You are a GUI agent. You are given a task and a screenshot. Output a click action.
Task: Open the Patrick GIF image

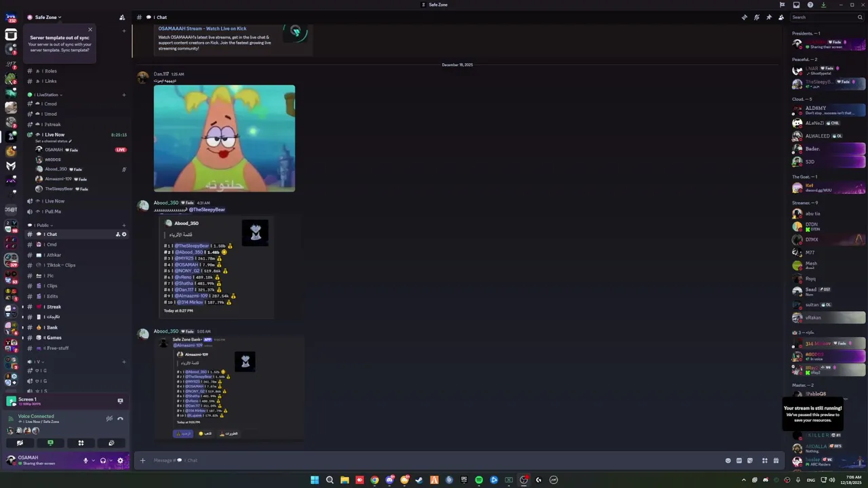(x=224, y=138)
